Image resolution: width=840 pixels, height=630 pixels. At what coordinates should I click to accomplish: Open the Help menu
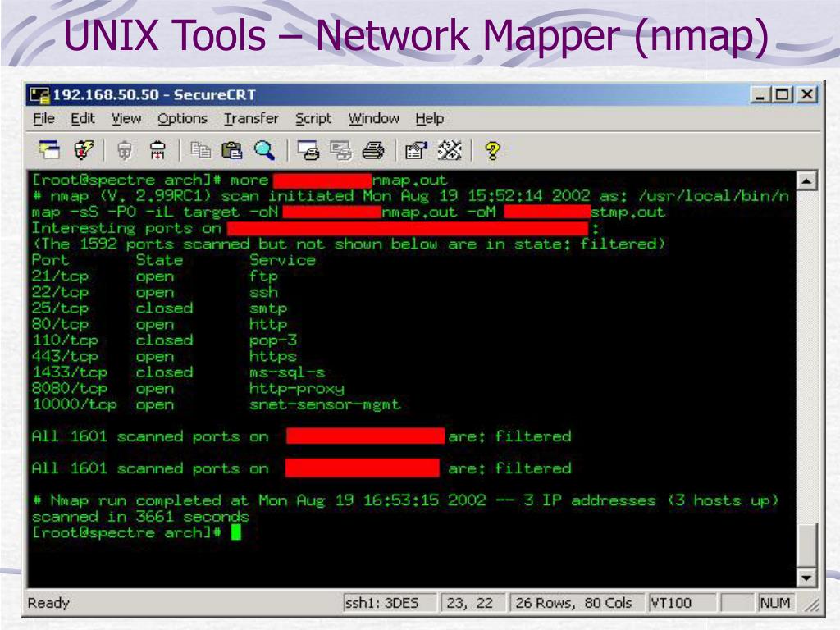point(430,118)
